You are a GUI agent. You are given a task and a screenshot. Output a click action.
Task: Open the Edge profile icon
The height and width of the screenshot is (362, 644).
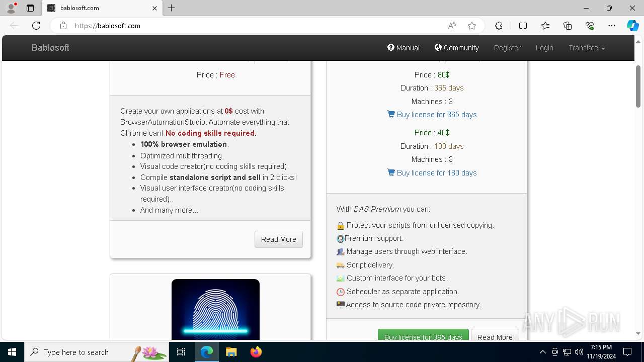pyautogui.click(x=11, y=8)
